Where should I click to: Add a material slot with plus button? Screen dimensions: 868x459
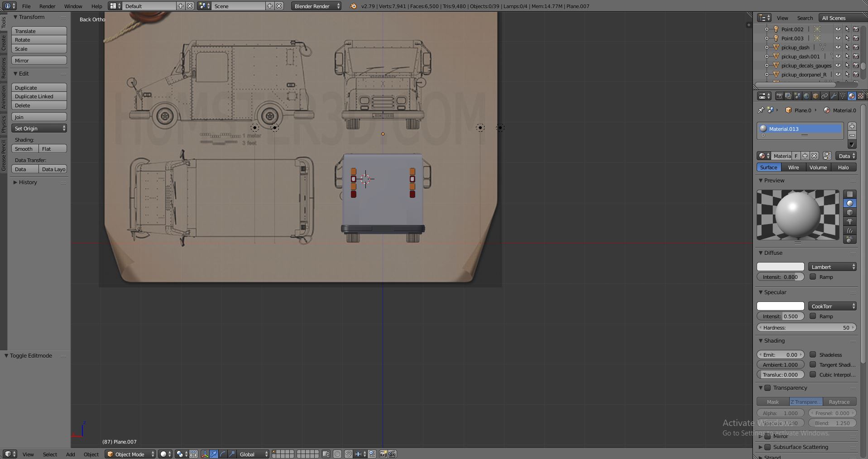click(x=852, y=126)
